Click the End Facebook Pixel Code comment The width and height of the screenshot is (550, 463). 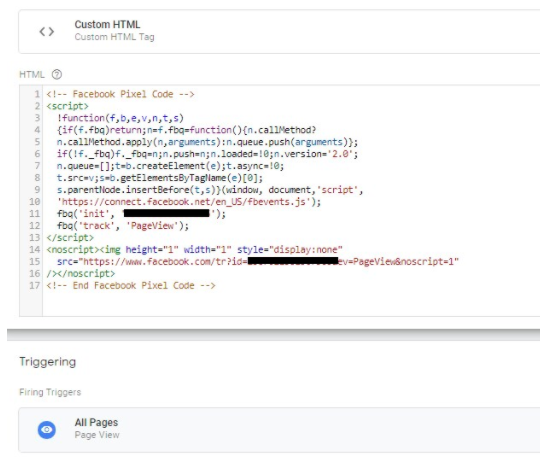tap(130, 286)
